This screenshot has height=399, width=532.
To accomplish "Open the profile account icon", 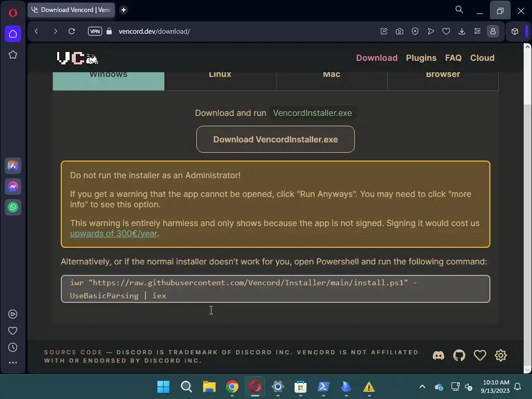I will coord(493,31).
